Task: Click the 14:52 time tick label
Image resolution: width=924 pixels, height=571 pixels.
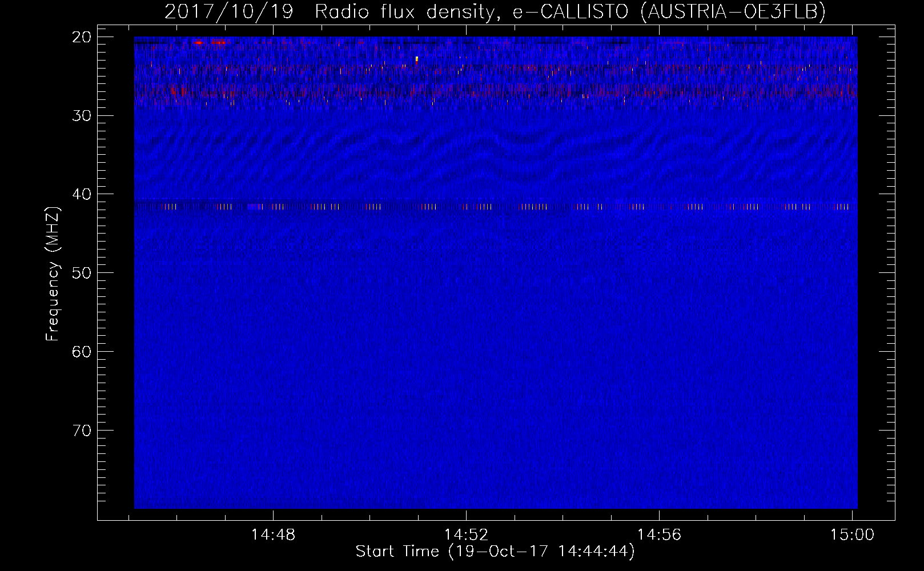Action: click(466, 535)
